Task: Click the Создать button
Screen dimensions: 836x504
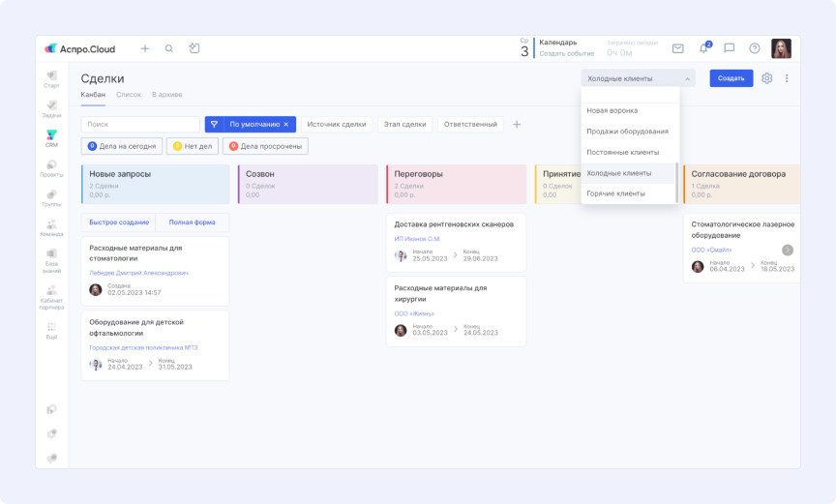Action: pyautogui.click(x=731, y=78)
